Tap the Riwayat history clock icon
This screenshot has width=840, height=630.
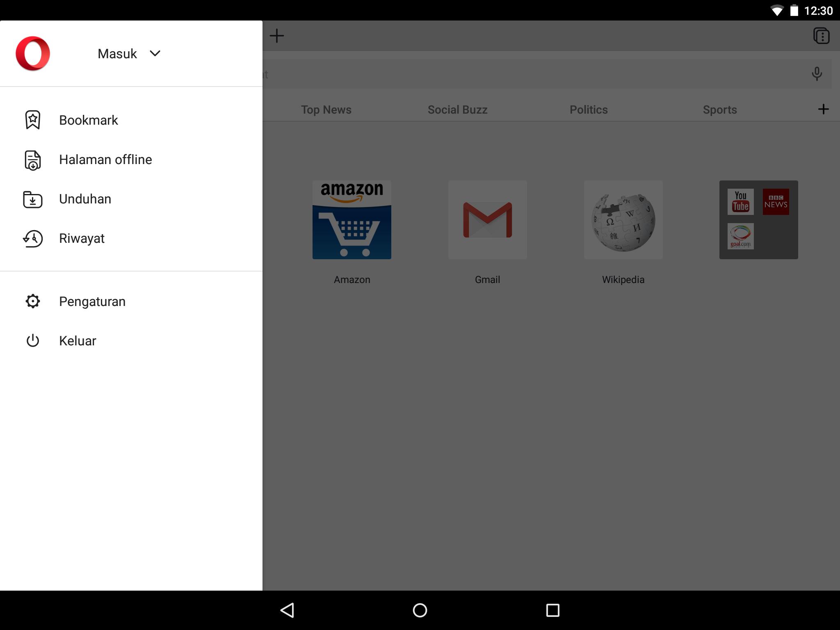coord(33,238)
